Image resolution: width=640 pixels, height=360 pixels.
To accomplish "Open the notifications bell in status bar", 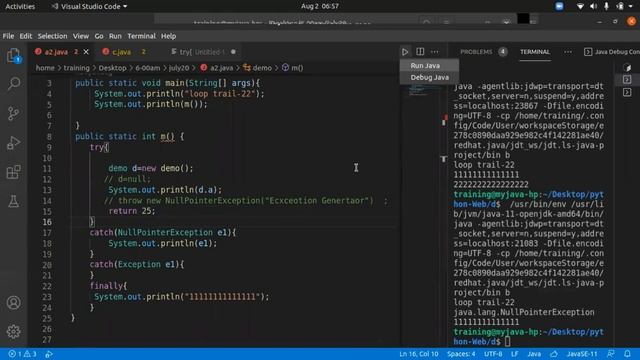I will coord(627,354).
